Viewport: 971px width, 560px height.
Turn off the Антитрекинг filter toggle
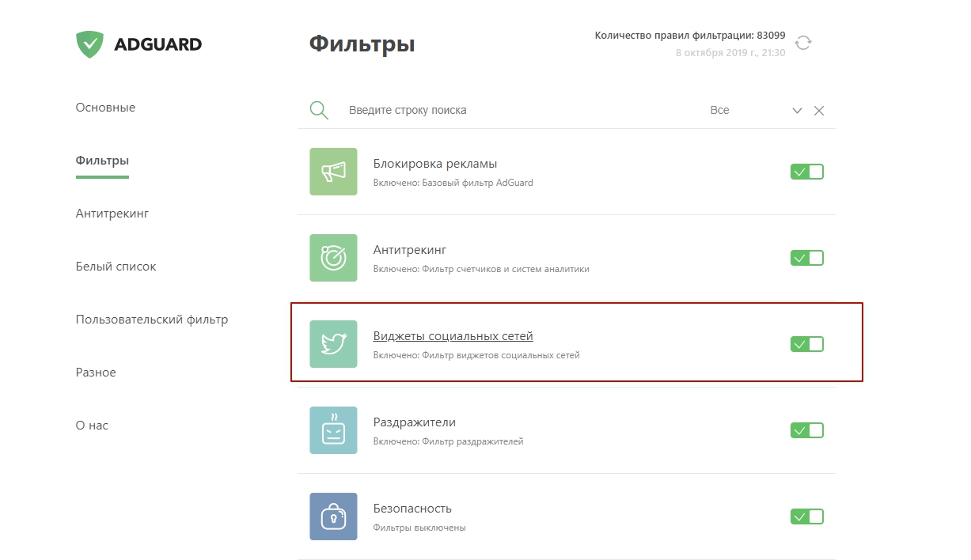point(806,258)
